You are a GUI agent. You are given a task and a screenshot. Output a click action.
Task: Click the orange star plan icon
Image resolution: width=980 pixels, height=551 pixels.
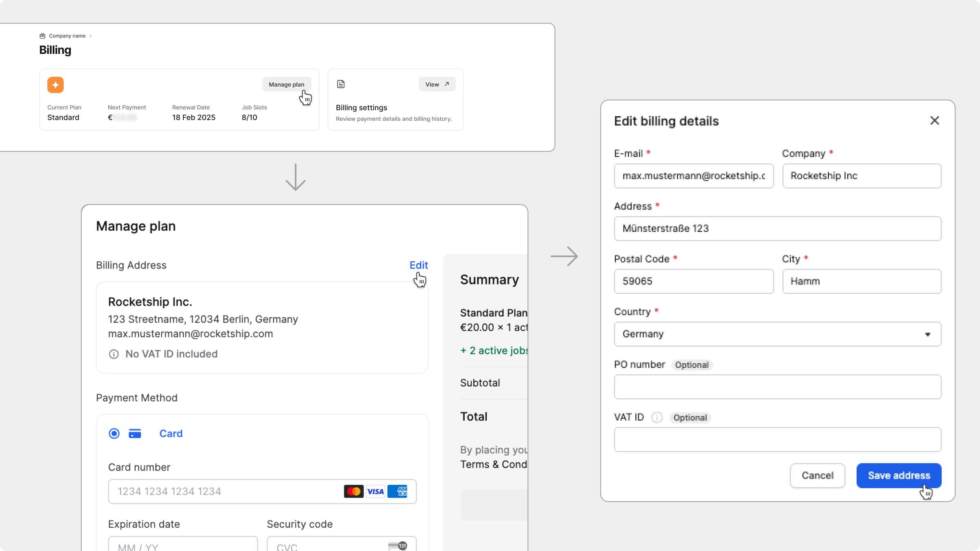coord(56,85)
